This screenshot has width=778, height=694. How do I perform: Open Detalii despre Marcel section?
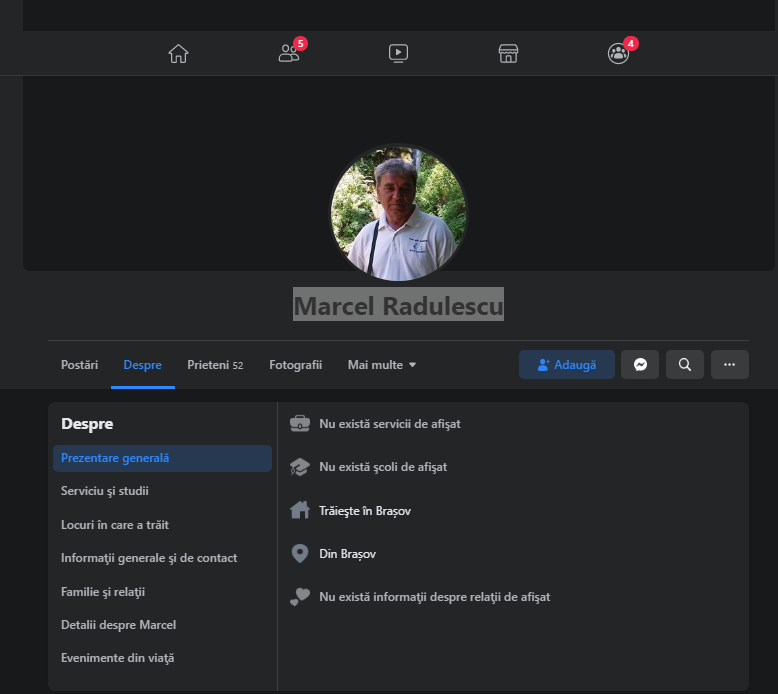[118, 625]
